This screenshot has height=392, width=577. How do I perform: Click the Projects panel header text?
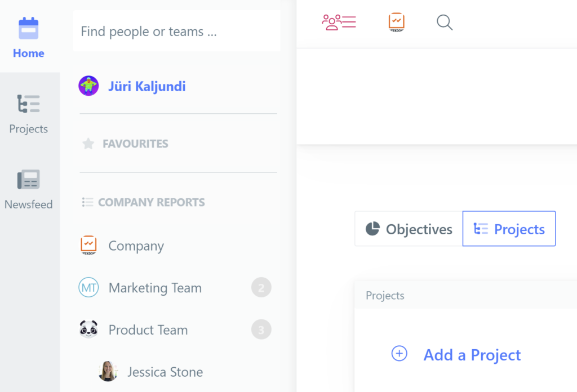pos(385,295)
